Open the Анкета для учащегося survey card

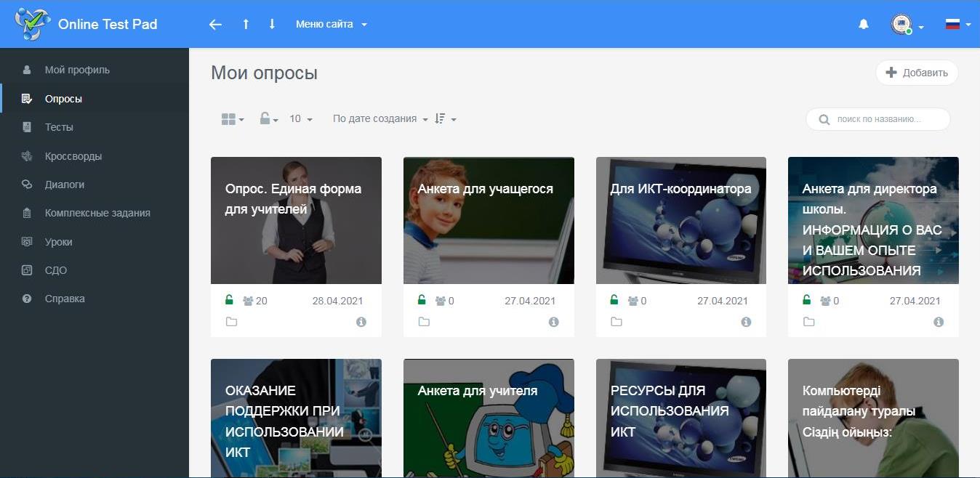tap(489, 220)
